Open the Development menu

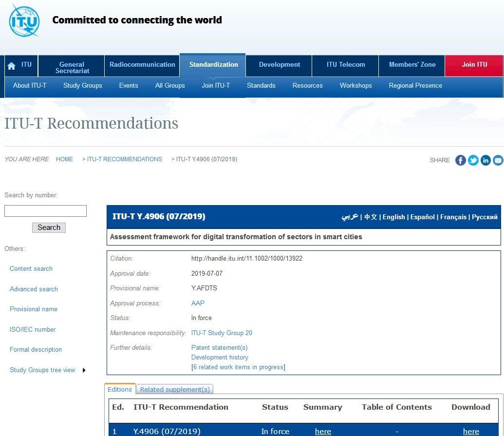[280, 65]
